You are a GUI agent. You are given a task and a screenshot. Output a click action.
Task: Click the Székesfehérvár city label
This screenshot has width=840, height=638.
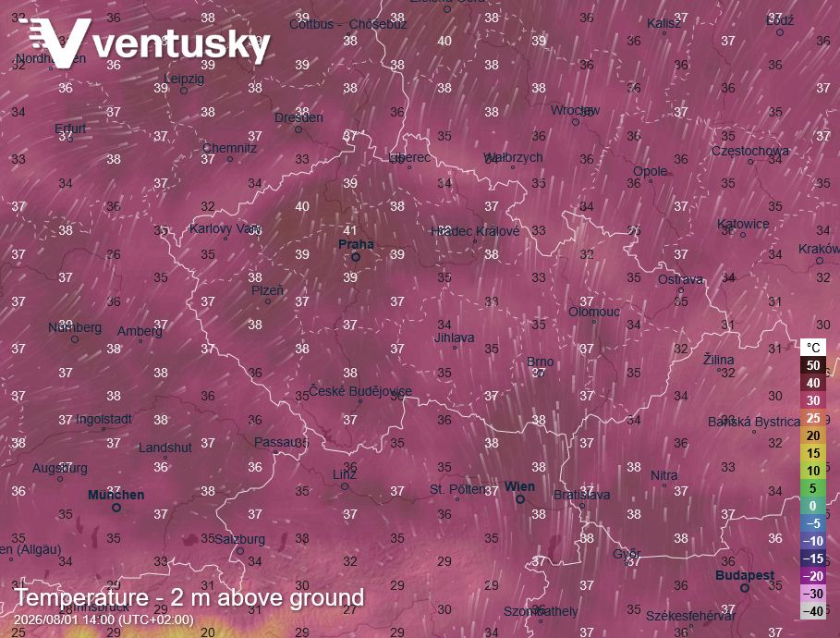point(690,616)
